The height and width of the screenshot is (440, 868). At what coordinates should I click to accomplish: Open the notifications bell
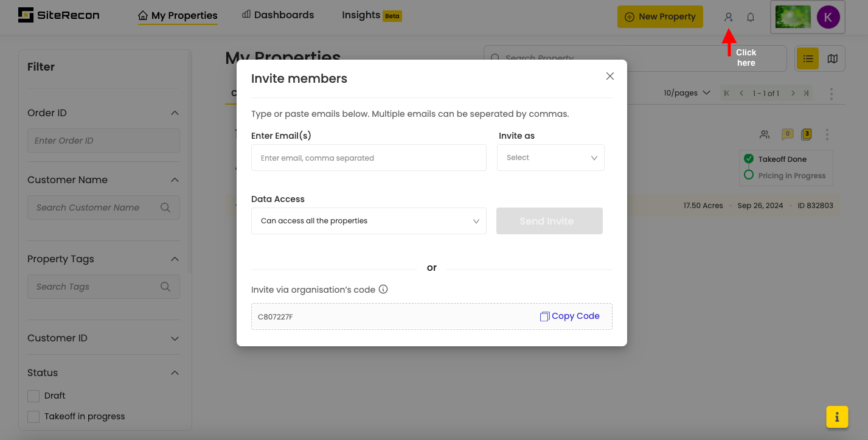coord(751,17)
